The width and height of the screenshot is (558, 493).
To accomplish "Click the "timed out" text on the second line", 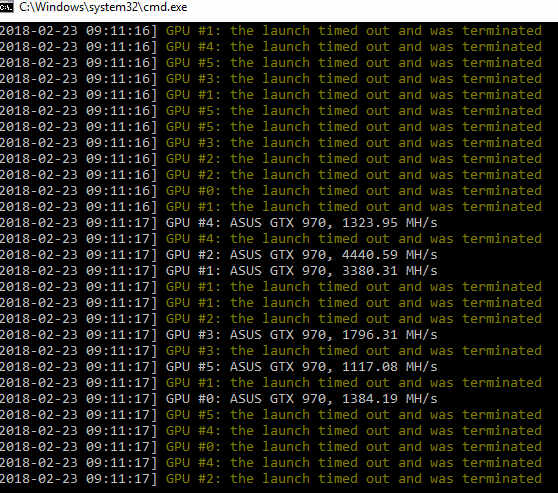I will (x=353, y=47).
